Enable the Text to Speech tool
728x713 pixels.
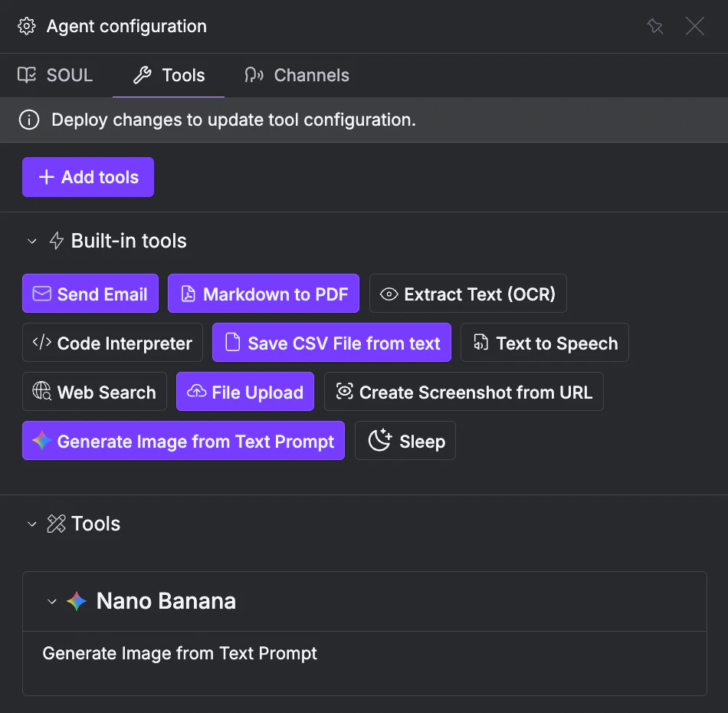click(544, 343)
